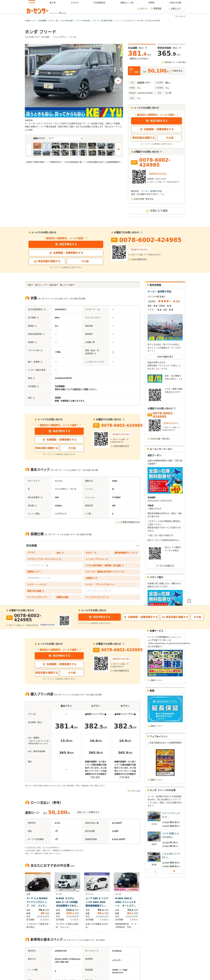Click ログイン in the header
210x980 pixels.
143,8
